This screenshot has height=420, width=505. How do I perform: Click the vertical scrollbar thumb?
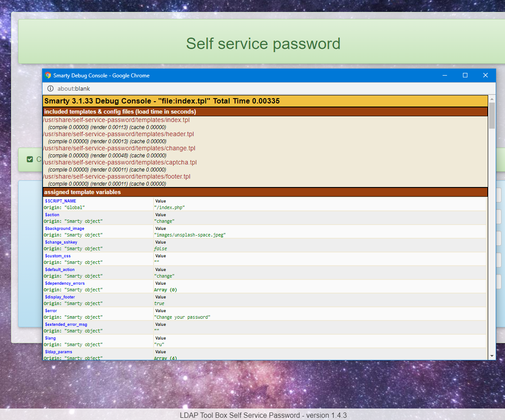click(x=491, y=115)
